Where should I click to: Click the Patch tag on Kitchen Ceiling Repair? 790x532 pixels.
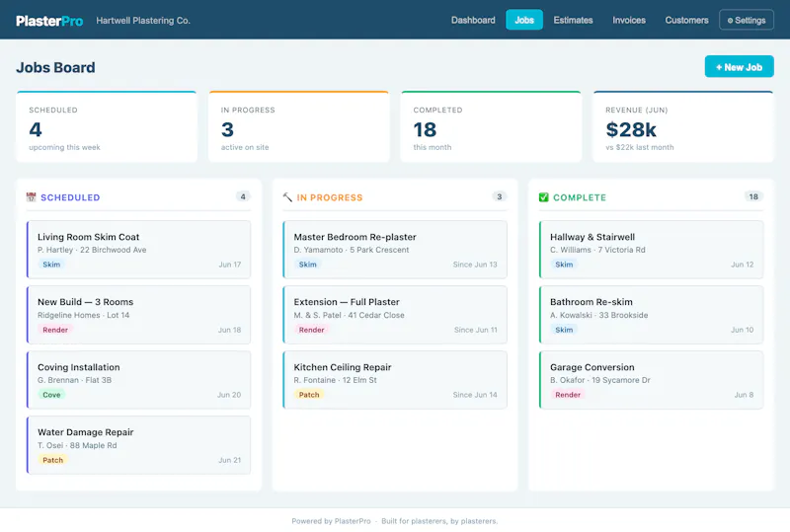pos(309,395)
